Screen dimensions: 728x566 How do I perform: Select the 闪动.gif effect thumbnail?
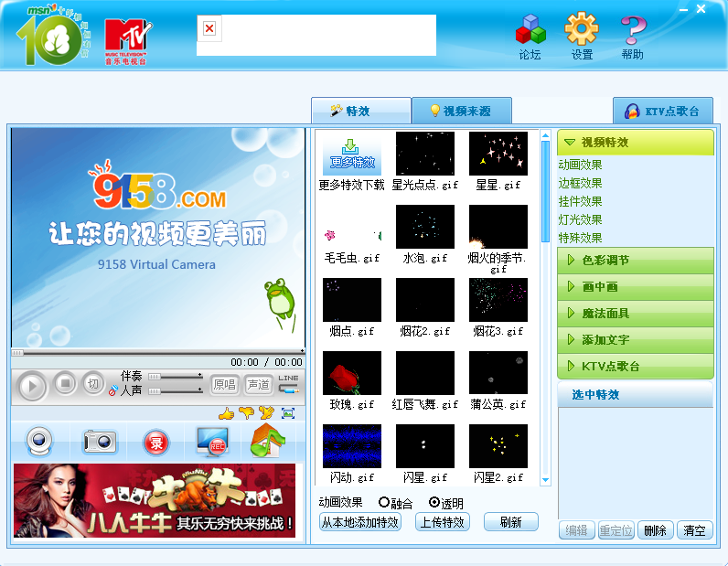352,446
